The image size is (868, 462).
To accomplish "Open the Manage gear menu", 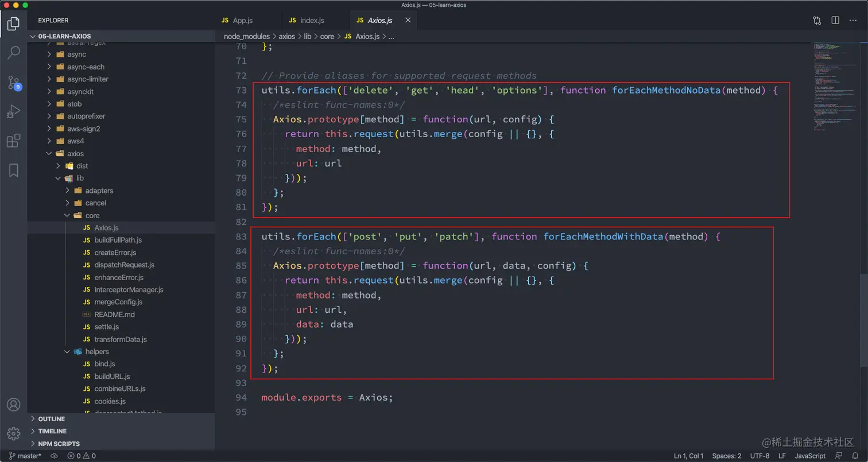I will click(x=13, y=433).
